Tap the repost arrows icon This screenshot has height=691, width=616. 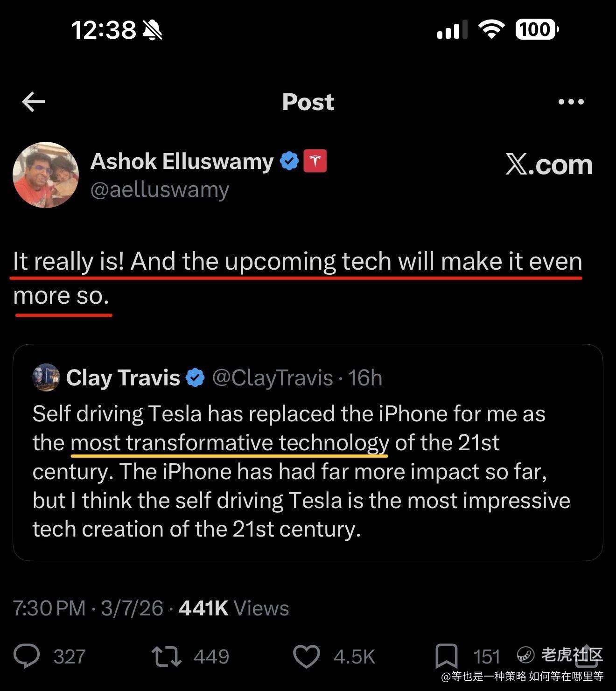pyautogui.click(x=167, y=656)
